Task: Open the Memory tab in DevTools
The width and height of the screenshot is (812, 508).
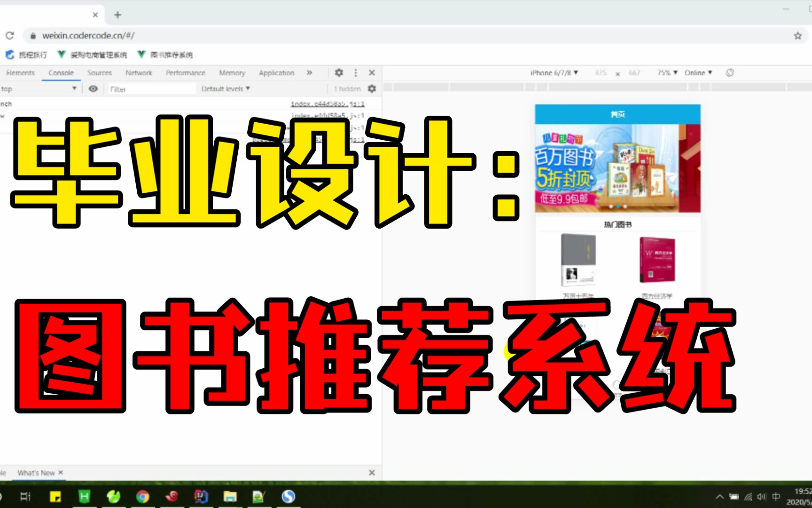Action: [x=232, y=73]
